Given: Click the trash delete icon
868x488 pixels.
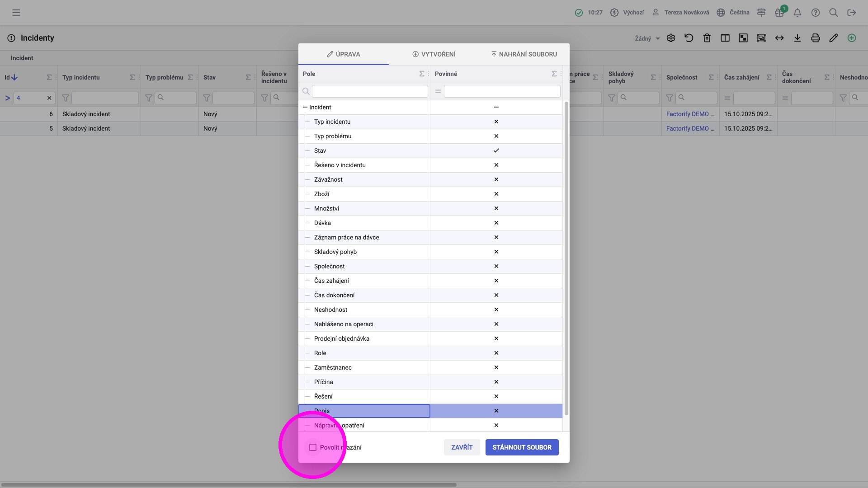Looking at the screenshot, I should [x=707, y=38].
